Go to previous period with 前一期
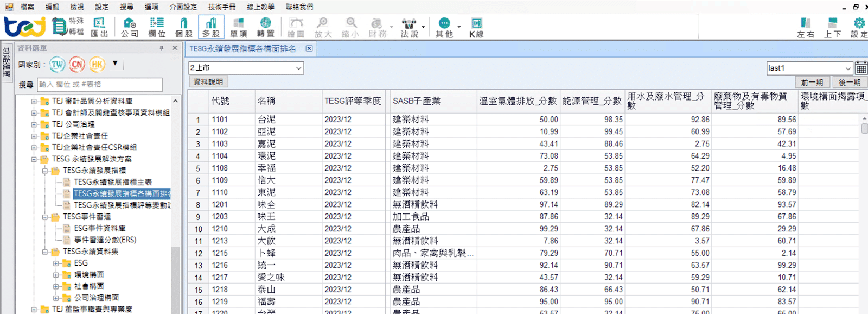The image size is (868, 314). pos(812,83)
